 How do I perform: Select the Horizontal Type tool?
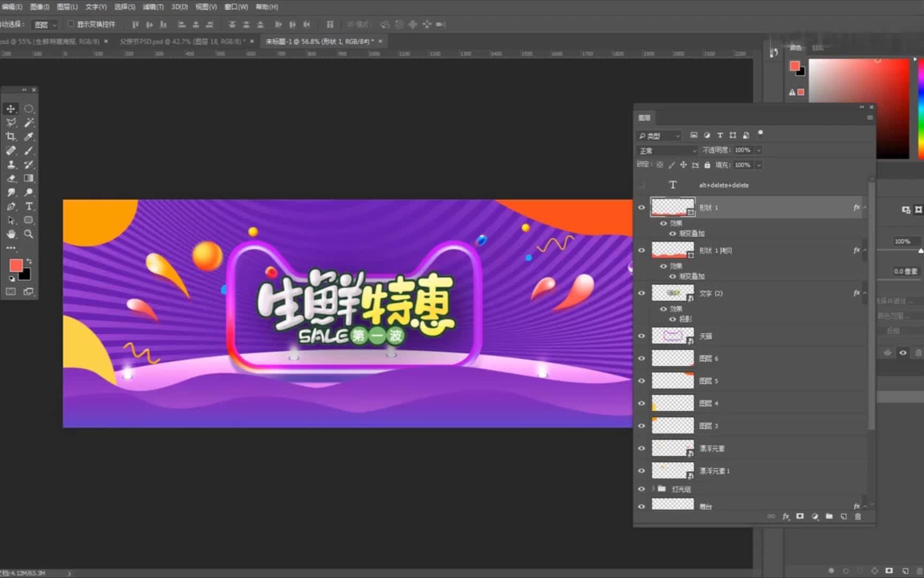(29, 206)
